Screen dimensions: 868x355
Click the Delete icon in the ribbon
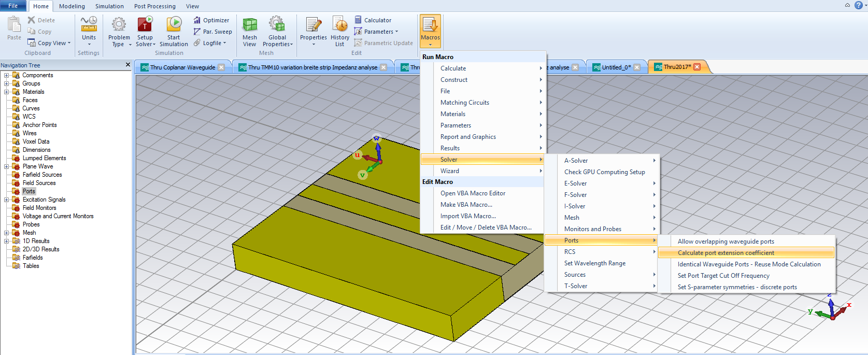(x=32, y=20)
